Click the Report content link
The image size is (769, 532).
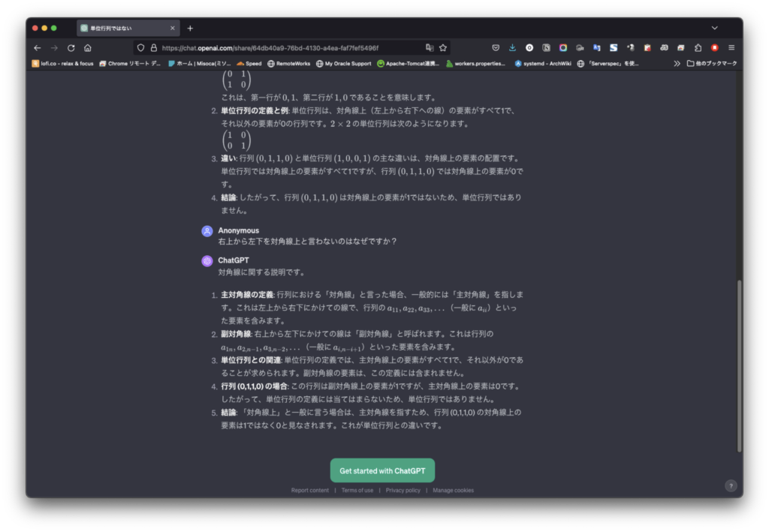coord(310,490)
